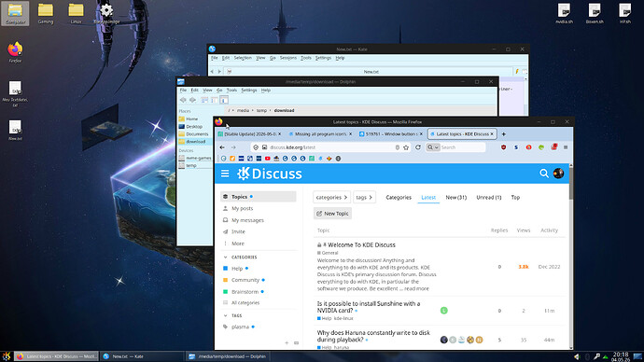The height and width of the screenshot is (362, 644).
Task: Collapse the TAGS sidebar section
Action: 225,315
